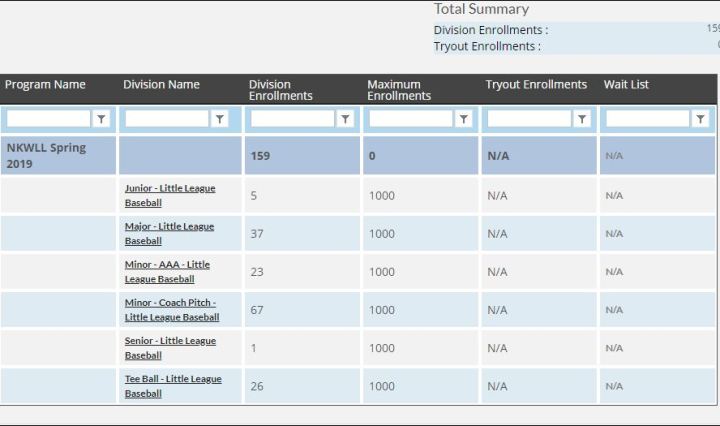Focus the Division Enrollments filter field

[x=291, y=119]
